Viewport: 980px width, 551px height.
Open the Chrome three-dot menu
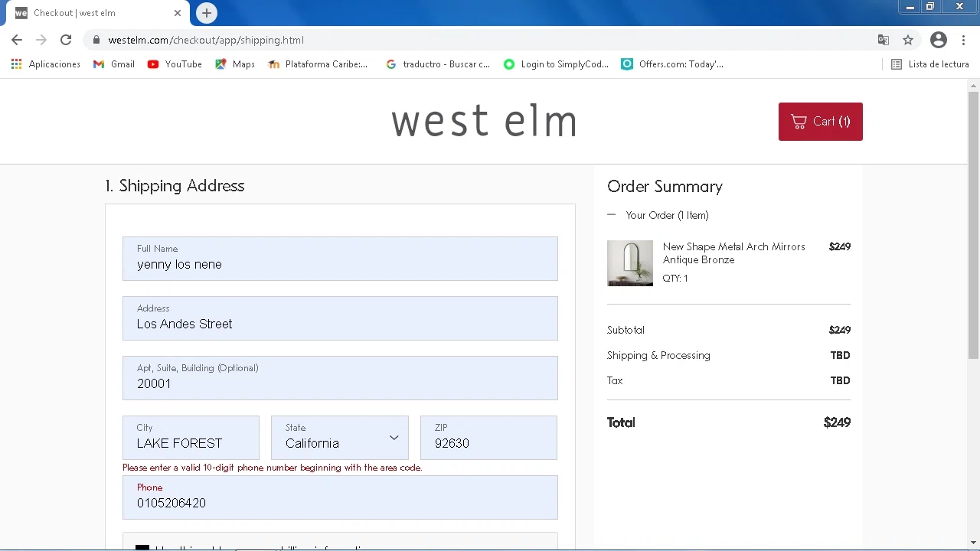[x=963, y=40]
